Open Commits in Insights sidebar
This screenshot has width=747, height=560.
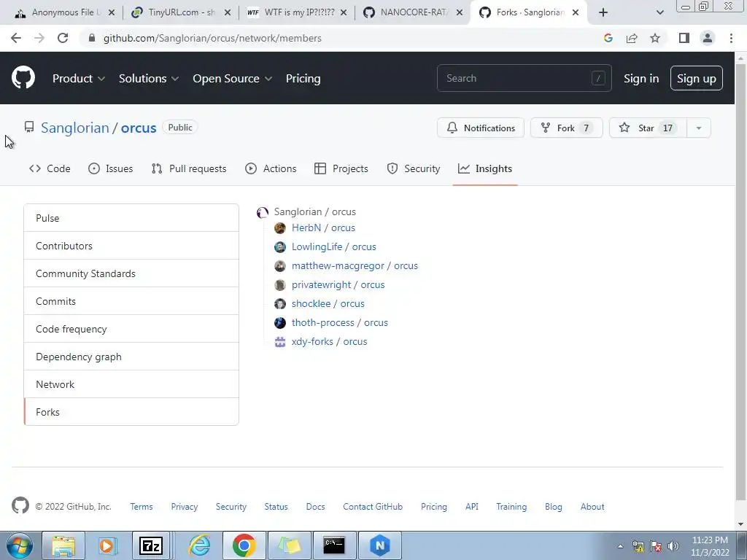(x=131, y=301)
